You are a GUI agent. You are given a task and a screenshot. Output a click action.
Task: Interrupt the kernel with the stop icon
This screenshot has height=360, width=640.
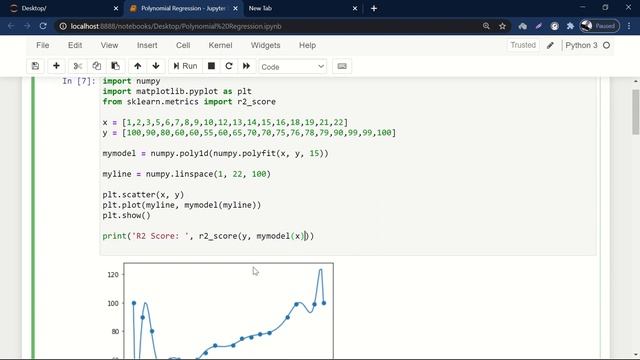(x=211, y=66)
